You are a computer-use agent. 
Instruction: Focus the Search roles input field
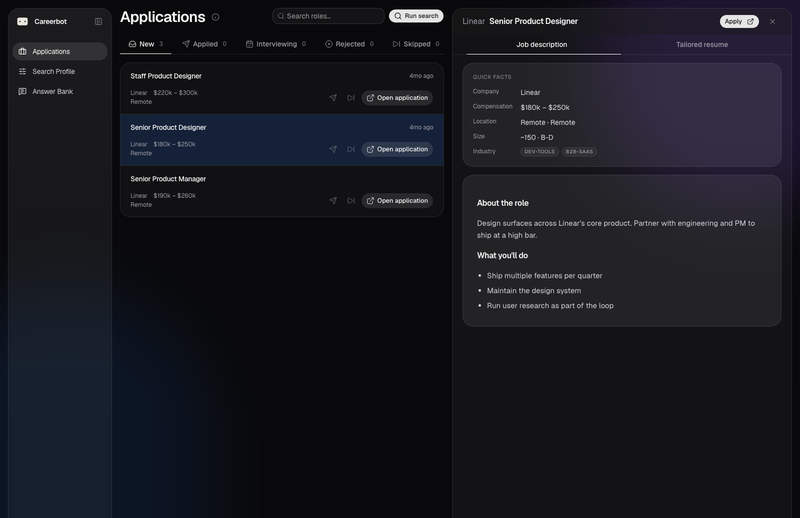[328, 16]
